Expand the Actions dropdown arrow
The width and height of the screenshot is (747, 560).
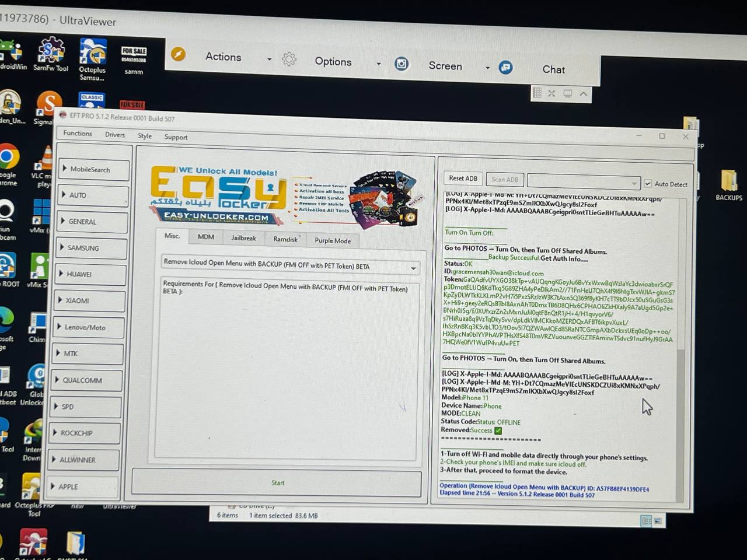pyautogui.click(x=269, y=59)
